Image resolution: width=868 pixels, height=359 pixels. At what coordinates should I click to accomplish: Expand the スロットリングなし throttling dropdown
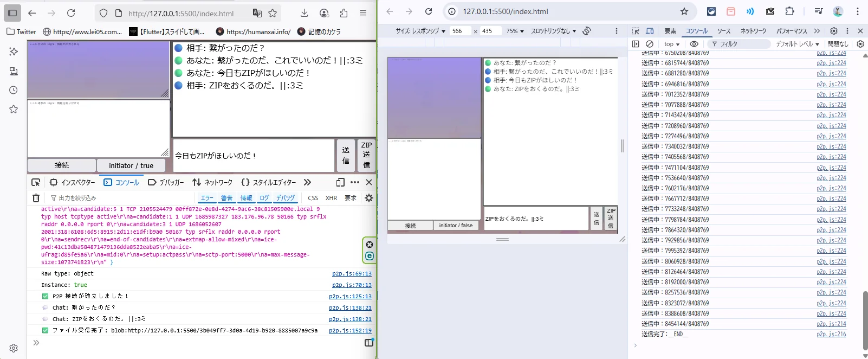[x=553, y=31]
